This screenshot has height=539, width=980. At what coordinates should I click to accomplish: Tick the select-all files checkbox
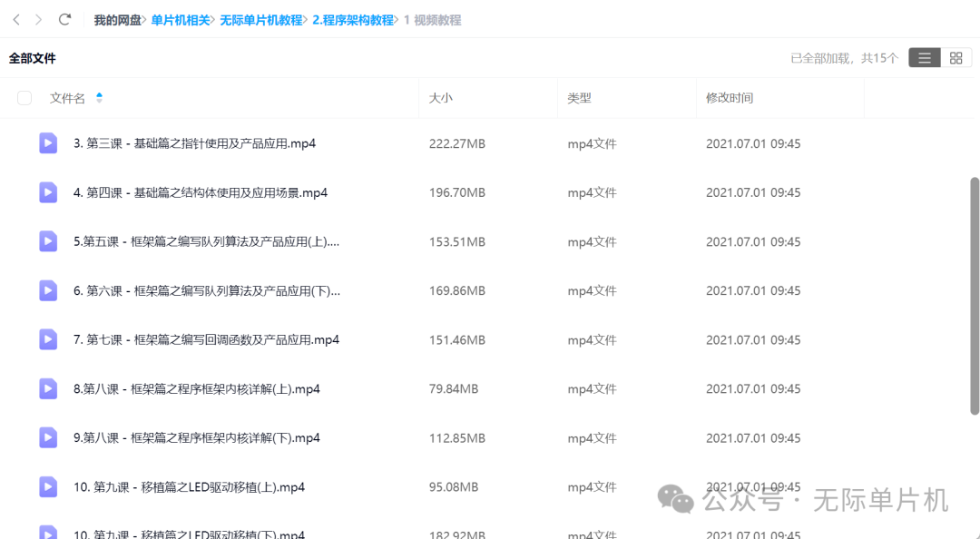tap(24, 98)
